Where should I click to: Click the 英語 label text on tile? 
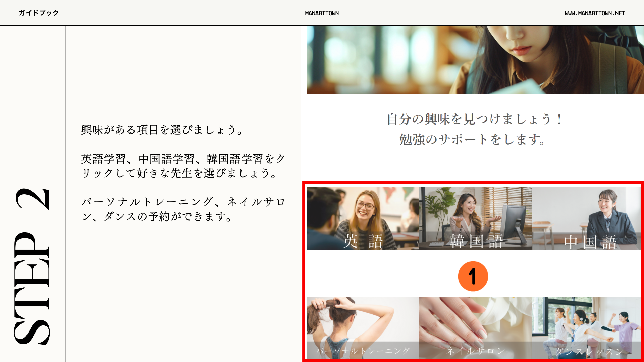point(363,241)
